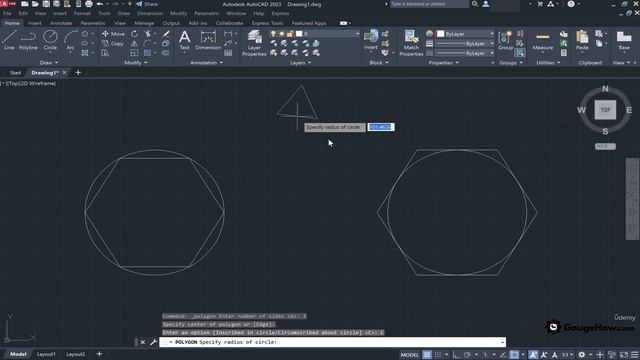Click TOP face of the ViewCube
The height and width of the screenshot is (360, 640).
(605, 110)
